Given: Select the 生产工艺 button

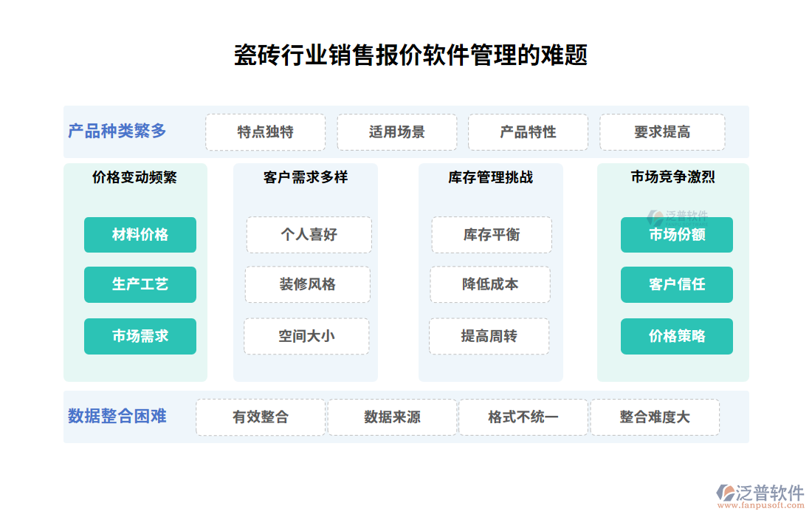Looking at the screenshot, I should pos(140,284).
